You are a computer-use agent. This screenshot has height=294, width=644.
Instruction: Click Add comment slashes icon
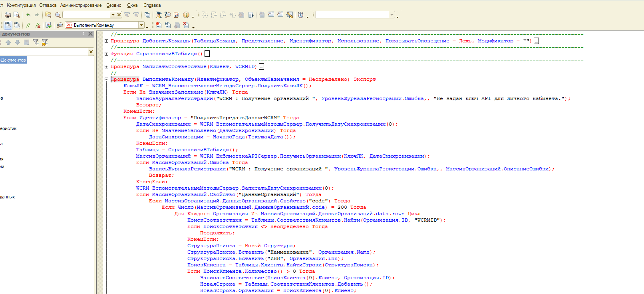coord(28,25)
